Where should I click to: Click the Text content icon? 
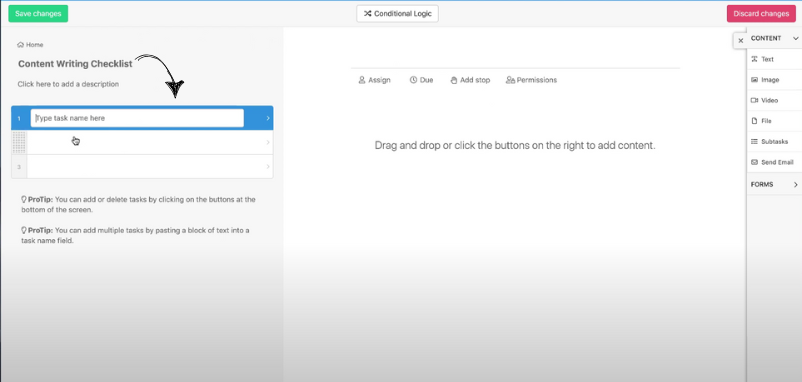tap(754, 59)
